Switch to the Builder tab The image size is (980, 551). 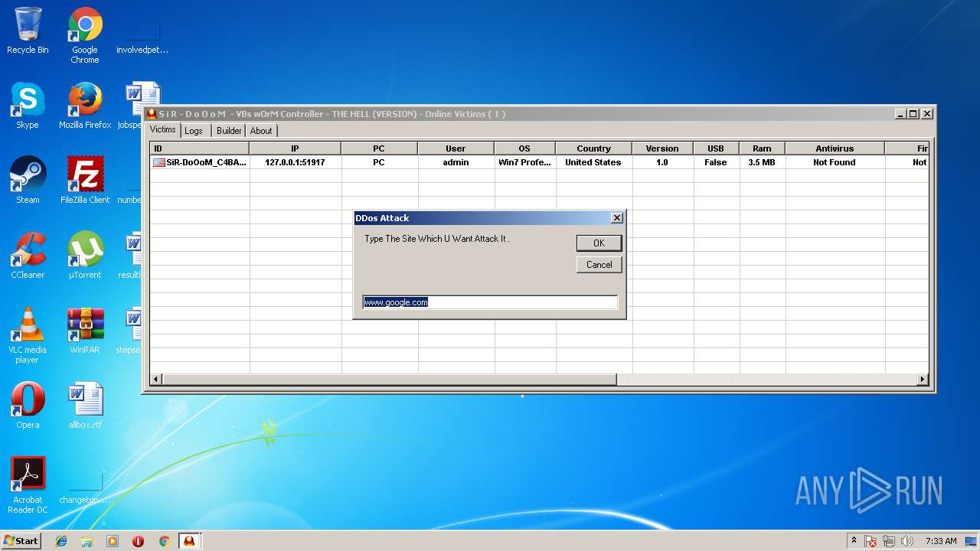pos(229,131)
